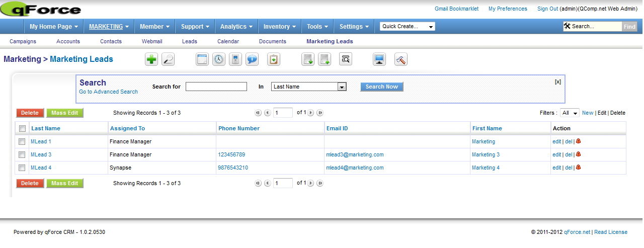Open the Analytics menu

pyautogui.click(x=236, y=27)
